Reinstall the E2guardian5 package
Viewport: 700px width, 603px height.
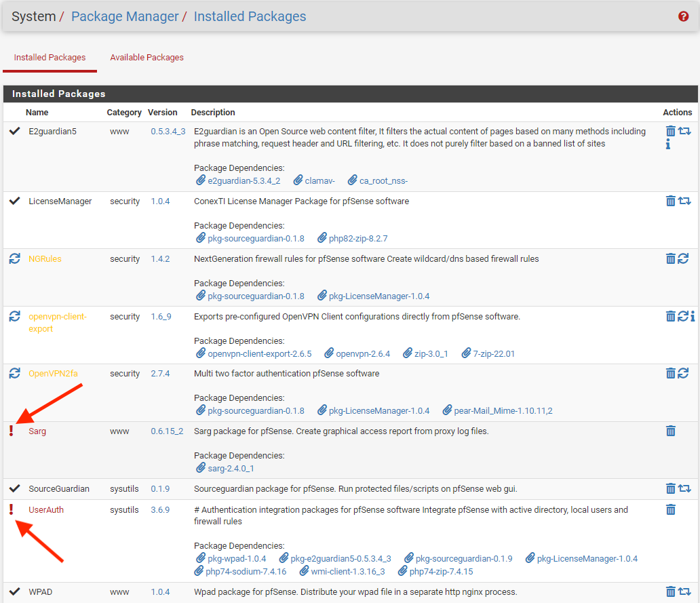tap(684, 131)
